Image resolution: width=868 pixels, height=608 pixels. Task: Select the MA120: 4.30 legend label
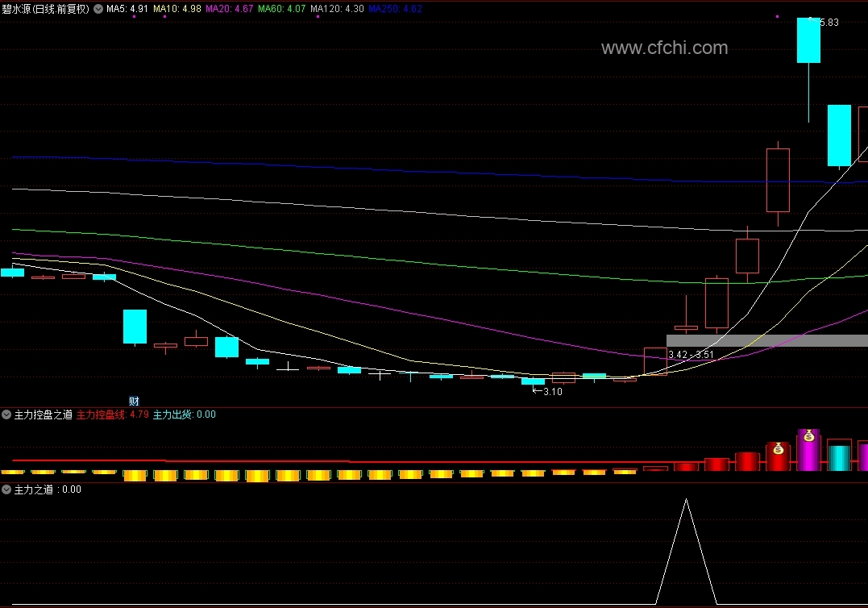[337, 9]
